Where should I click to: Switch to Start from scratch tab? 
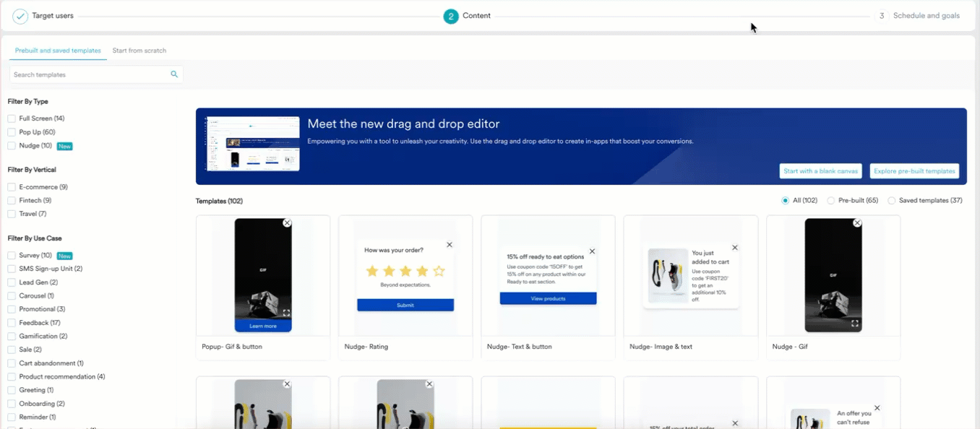click(139, 51)
